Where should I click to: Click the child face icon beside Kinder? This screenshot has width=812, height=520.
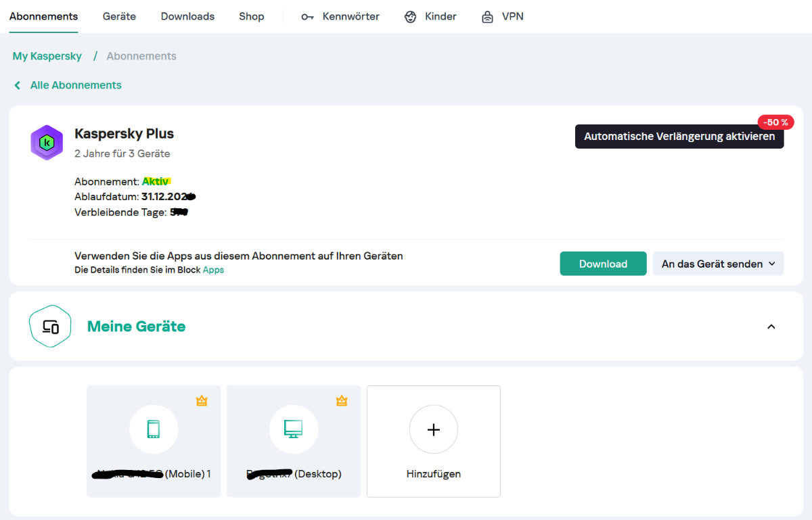[410, 17]
